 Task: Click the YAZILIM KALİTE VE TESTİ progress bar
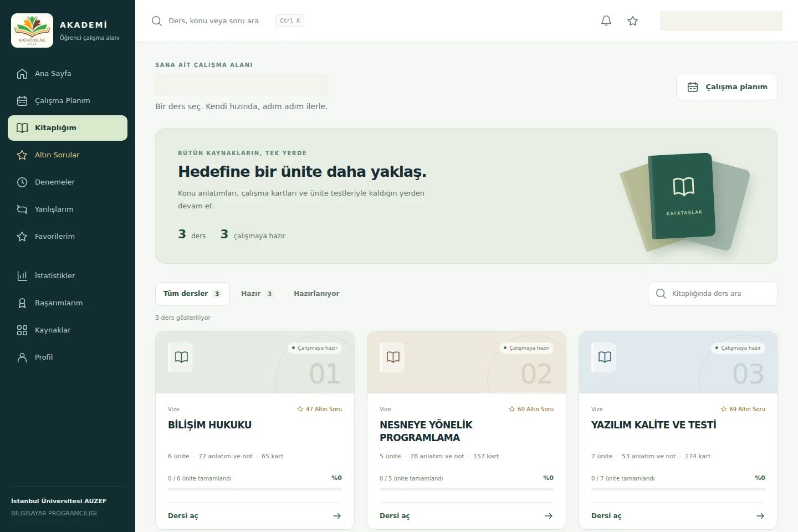[678, 489]
